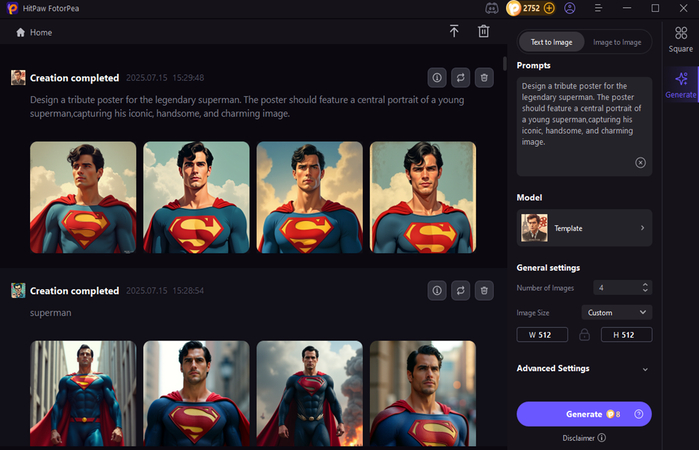Click the avatar of the superman creation
Screen dimensions: 699x450
coord(18,290)
